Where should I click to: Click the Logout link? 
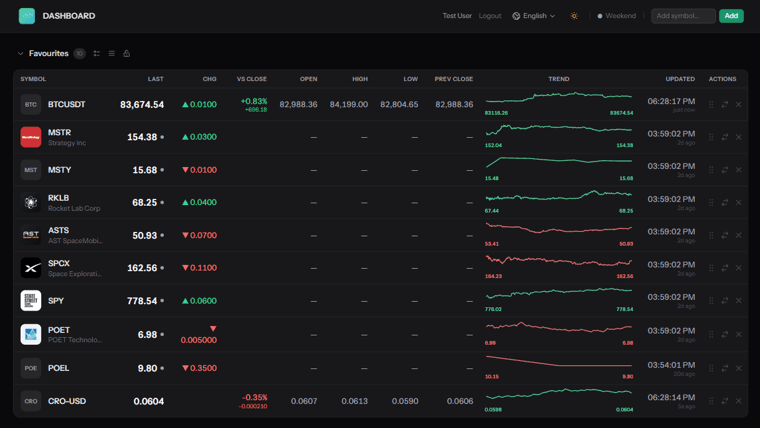490,16
